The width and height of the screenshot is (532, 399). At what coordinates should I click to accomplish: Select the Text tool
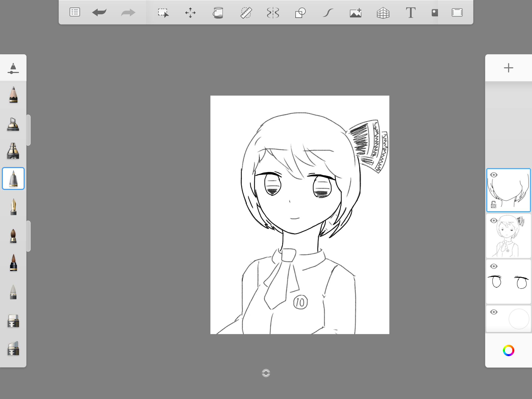[x=411, y=13]
